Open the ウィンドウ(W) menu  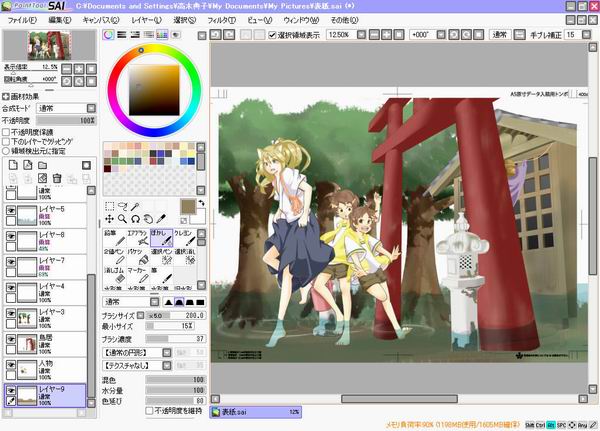pyautogui.click(x=301, y=20)
